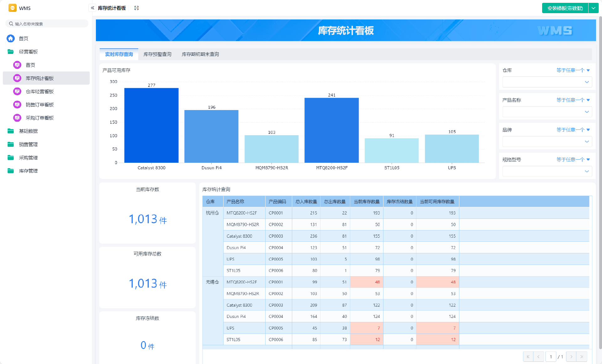Click Catalyst 8300 bar in chart
The height and width of the screenshot is (364, 602).
pyautogui.click(x=151, y=125)
